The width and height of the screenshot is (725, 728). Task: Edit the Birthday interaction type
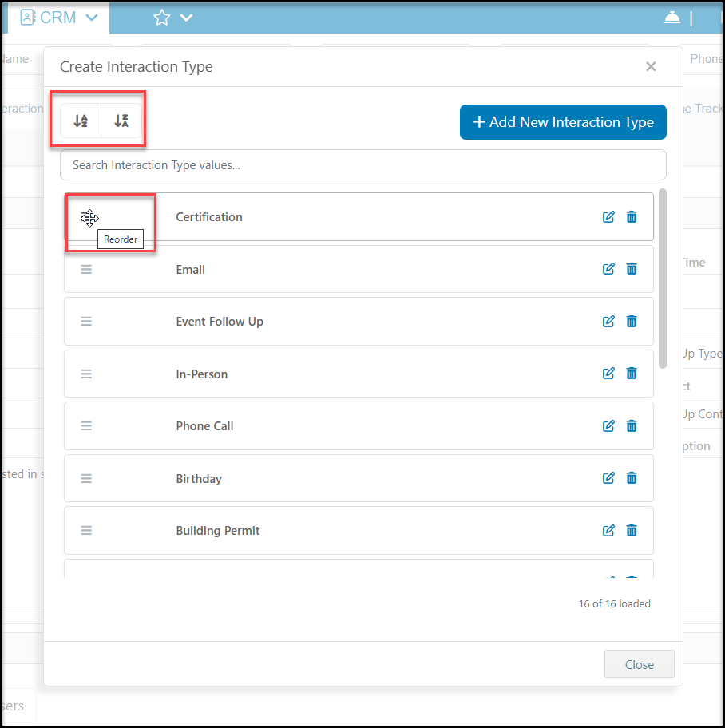(x=608, y=477)
